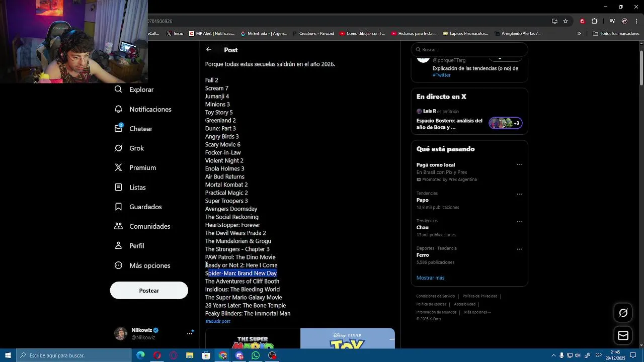Image resolution: width=644 pixels, height=362 pixels.
Task: Click the ESP language indicator
Action: pyautogui.click(x=598, y=355)
